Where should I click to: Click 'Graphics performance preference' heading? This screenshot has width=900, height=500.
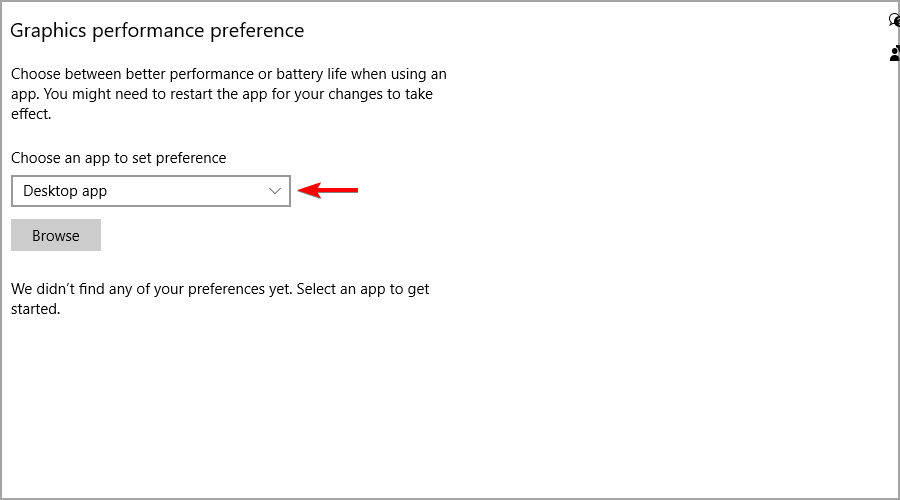tap(157, 31)
